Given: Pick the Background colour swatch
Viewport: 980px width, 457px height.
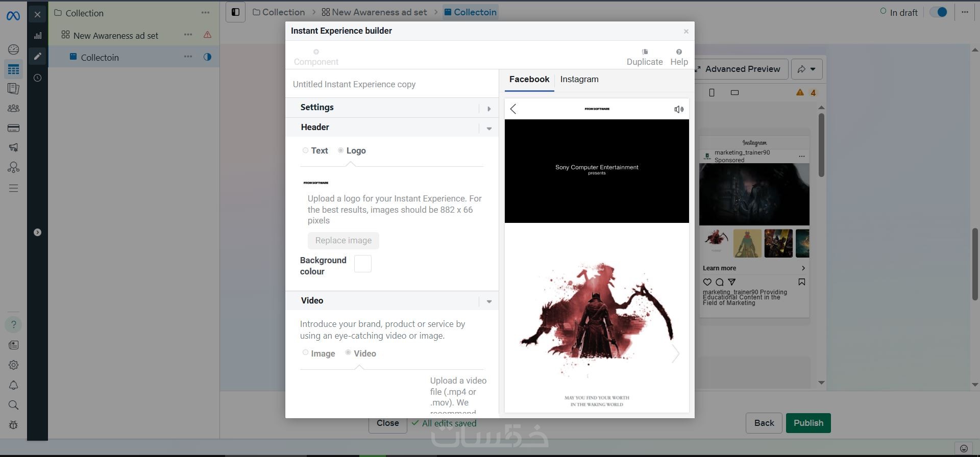Looking at the screenshot, I should (363, 264).
